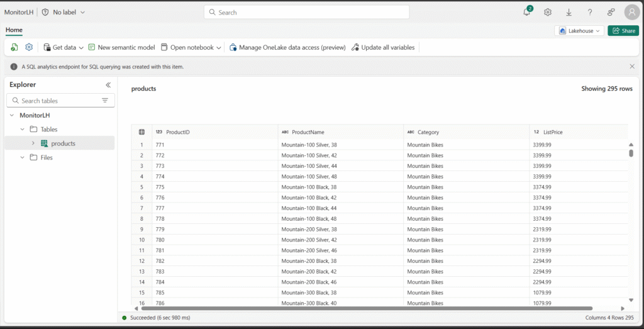Image resolution: width=644 pixels, height=329 pixels.
Task: Click New semantic model button
Action: point(121,48)
